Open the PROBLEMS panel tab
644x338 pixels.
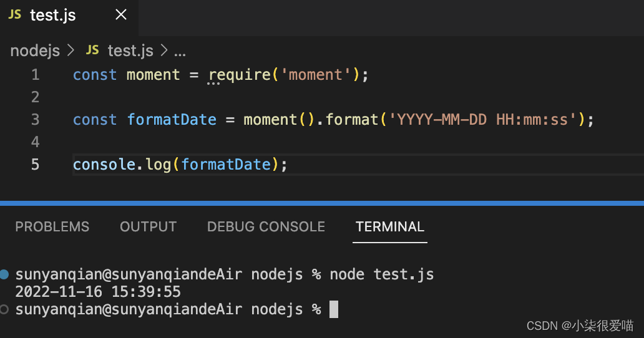click(52, 227)
